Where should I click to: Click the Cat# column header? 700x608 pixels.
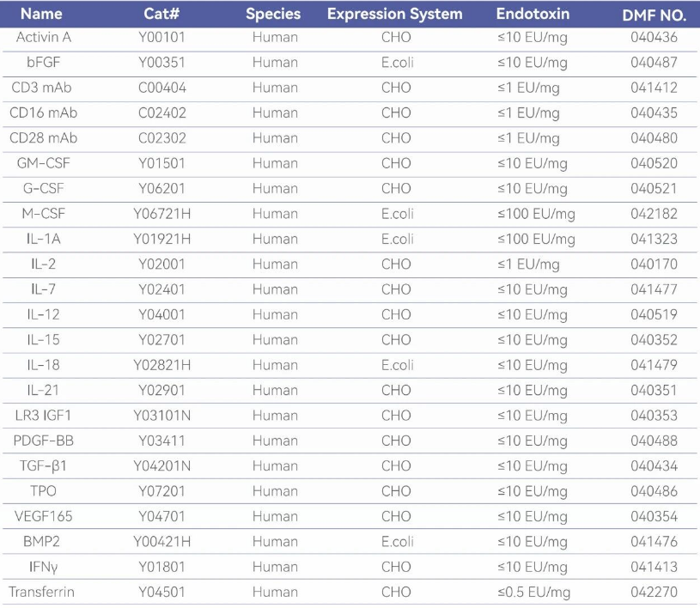161,14
